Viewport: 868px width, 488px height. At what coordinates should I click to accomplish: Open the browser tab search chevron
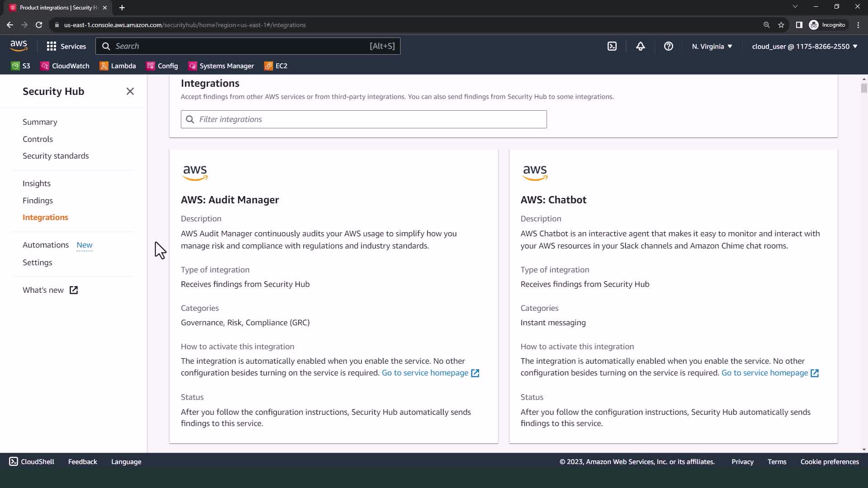point(795,7)
